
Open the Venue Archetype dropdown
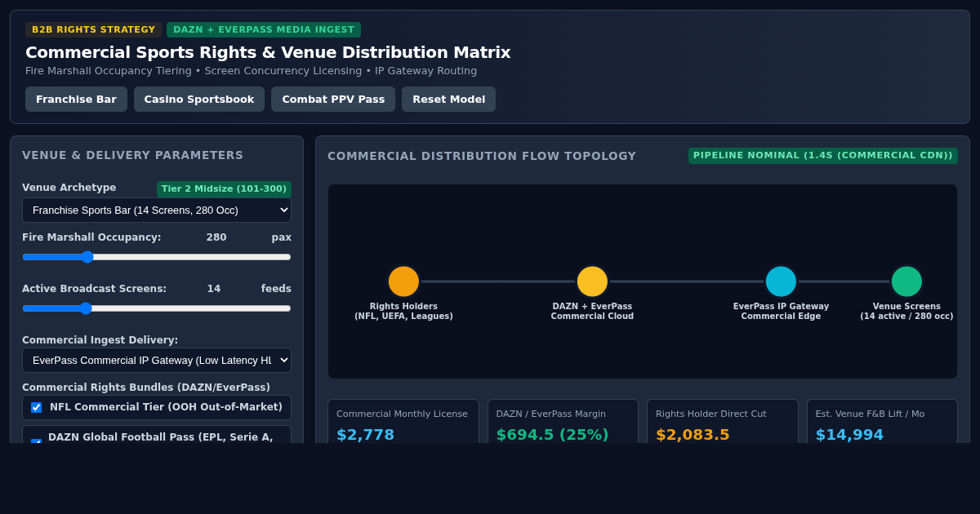coord(157,210)
